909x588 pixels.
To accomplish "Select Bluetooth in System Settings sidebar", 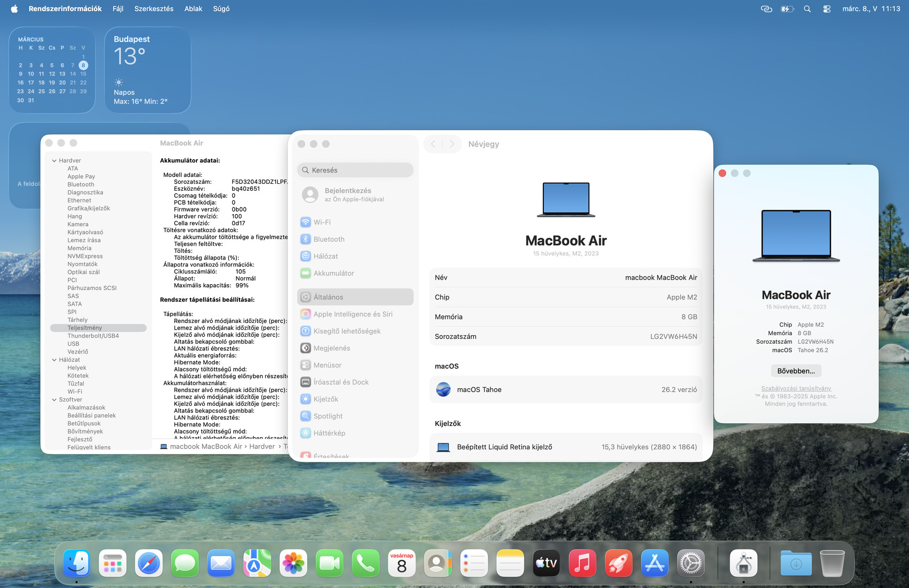I will coord(328,239).
